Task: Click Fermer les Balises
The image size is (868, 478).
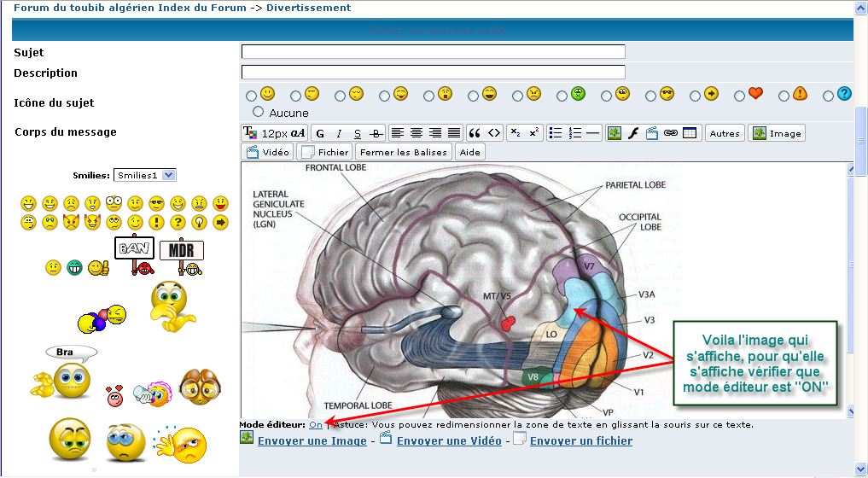Action: tap(404, 152)
